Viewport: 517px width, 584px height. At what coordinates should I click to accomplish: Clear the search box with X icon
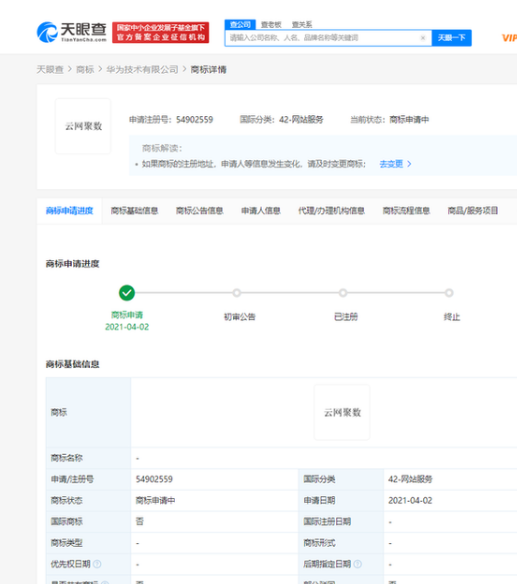coord(423,38)
